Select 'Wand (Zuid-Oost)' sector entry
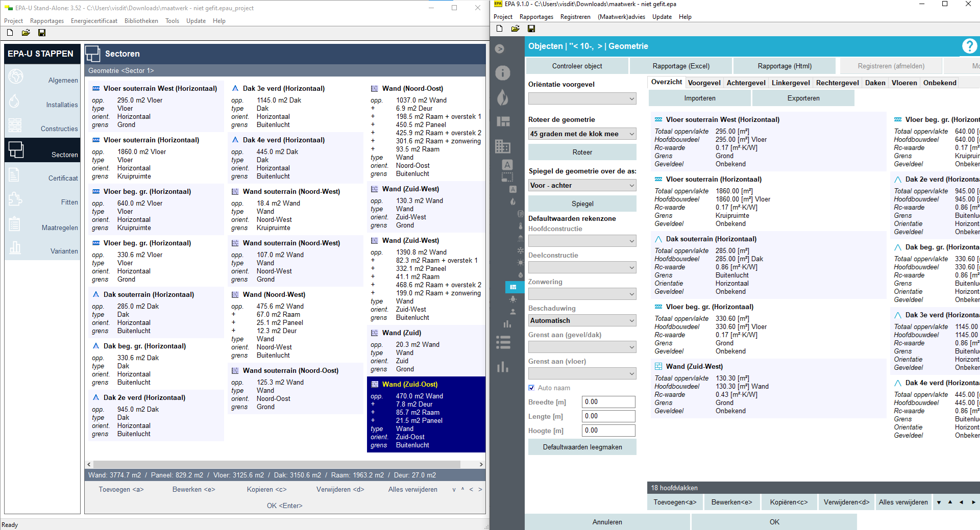This screenshot has height=530, width=980. (426, 414)
